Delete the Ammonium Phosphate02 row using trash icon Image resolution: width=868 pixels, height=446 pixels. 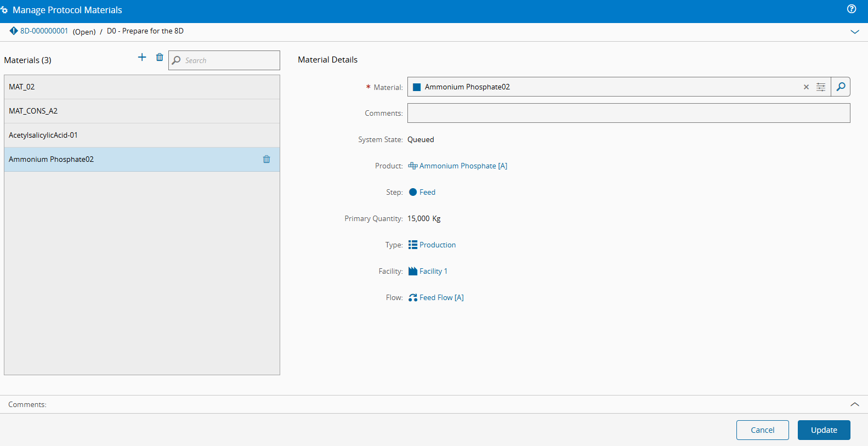click(x=266, y=159)
